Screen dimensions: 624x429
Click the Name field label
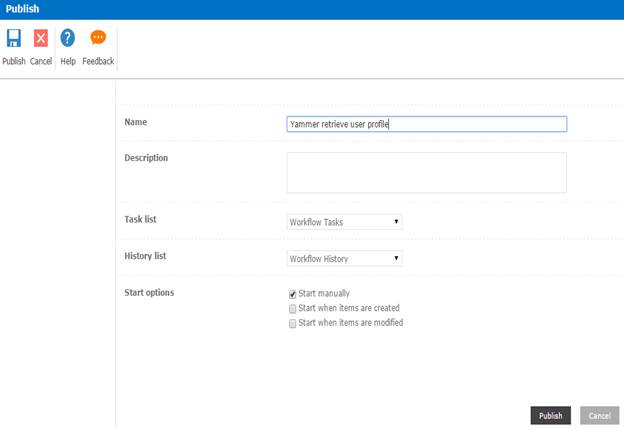tap(136, 122)
